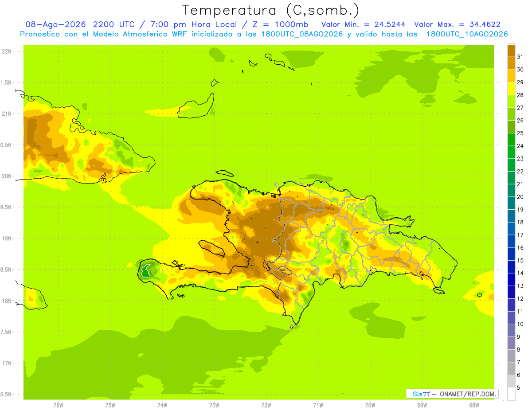
Task: Click the date '08-Ago-2026' in the header
Action: 56,24
